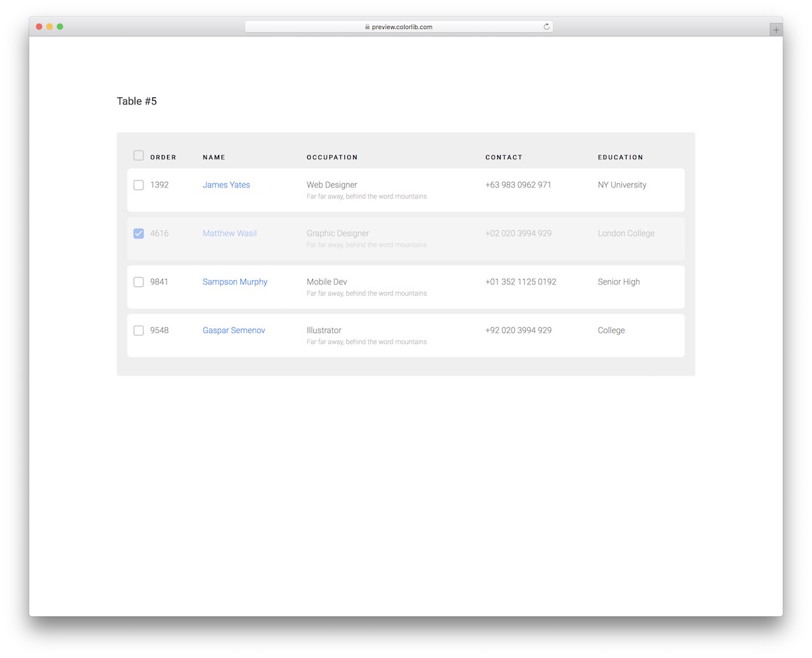Uncheck the box for order 4616
The height and width of the screenshot is (658, 812).
click(139, 234)
